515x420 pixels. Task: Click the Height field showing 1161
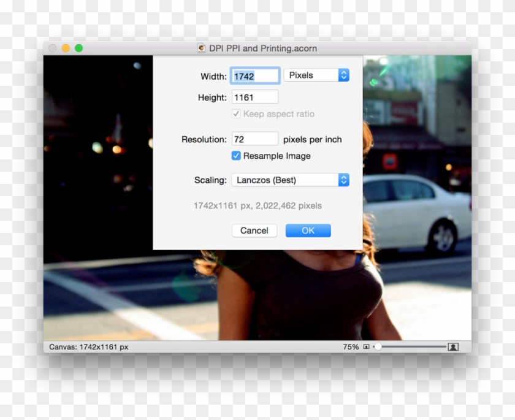(x=254, y=96)
